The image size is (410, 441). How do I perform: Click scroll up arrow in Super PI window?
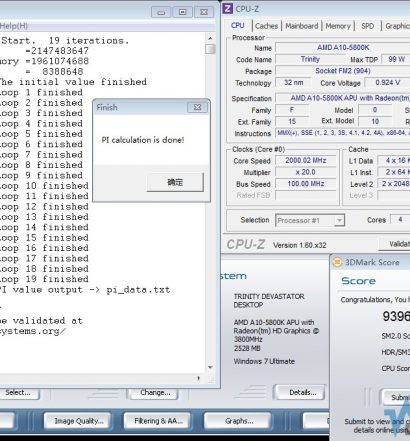tap(210, 39)
